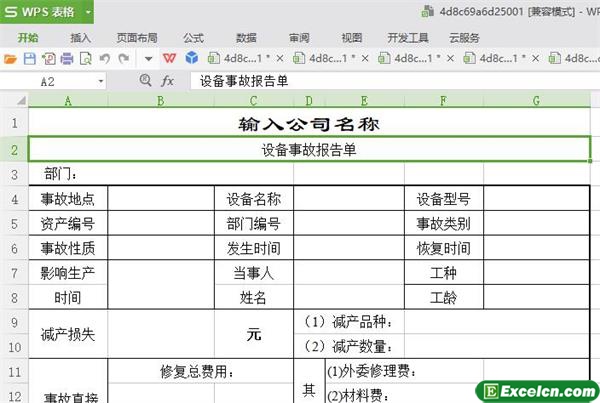Click the save floppy disk icon
Screen dimensions: 600x403
point(29,59)
